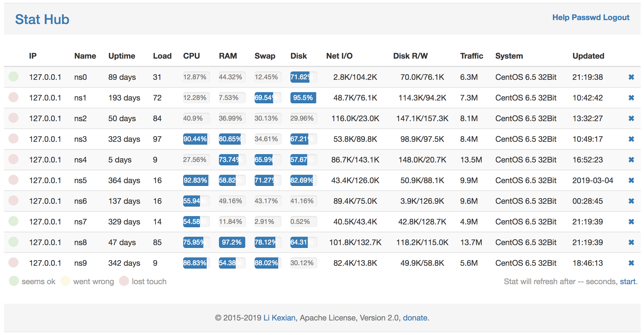Click the delete X for ns3
Viewport: 644px width, 335px height.
tap(631, 139)
